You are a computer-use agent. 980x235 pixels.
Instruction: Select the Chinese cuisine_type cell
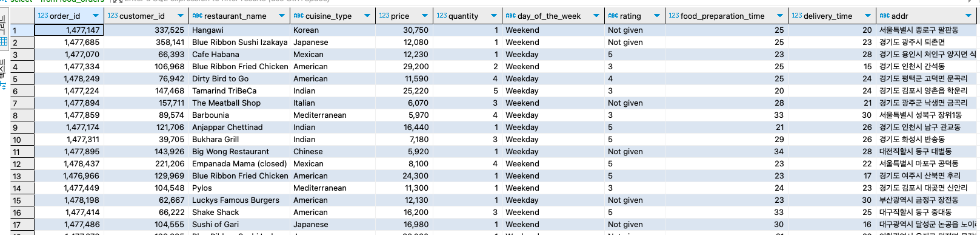click(332, 151)
